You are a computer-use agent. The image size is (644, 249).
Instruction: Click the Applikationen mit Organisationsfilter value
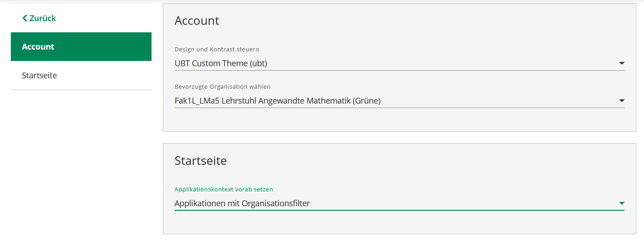click(242, 204)
